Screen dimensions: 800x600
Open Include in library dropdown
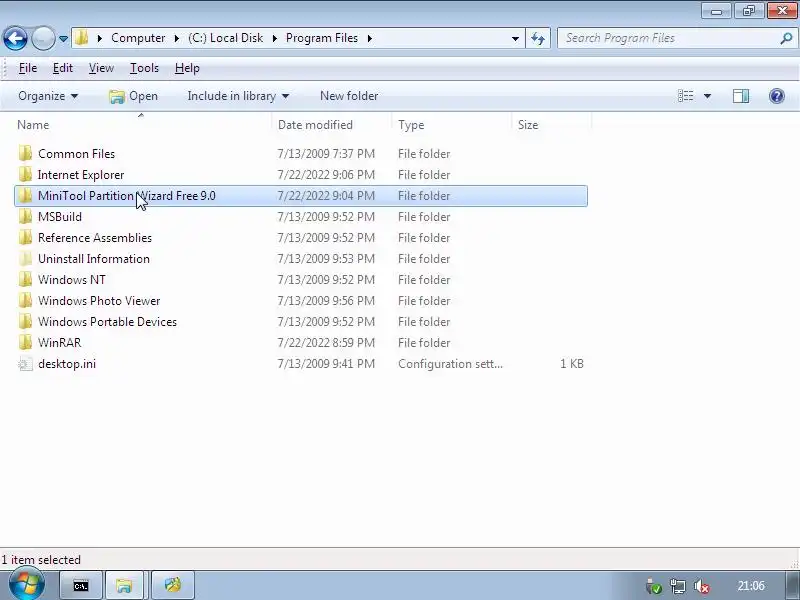coord(238,96)
